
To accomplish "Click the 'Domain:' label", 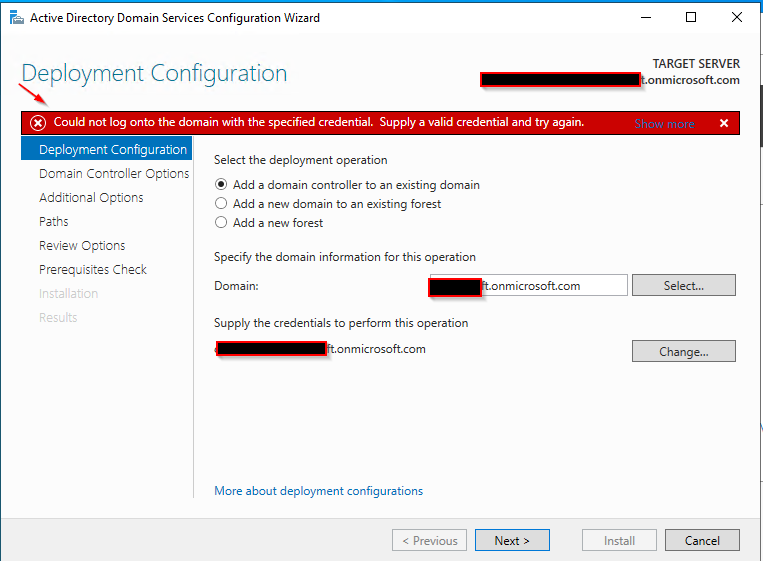I will pyautogui.click(x=236, y=286).
